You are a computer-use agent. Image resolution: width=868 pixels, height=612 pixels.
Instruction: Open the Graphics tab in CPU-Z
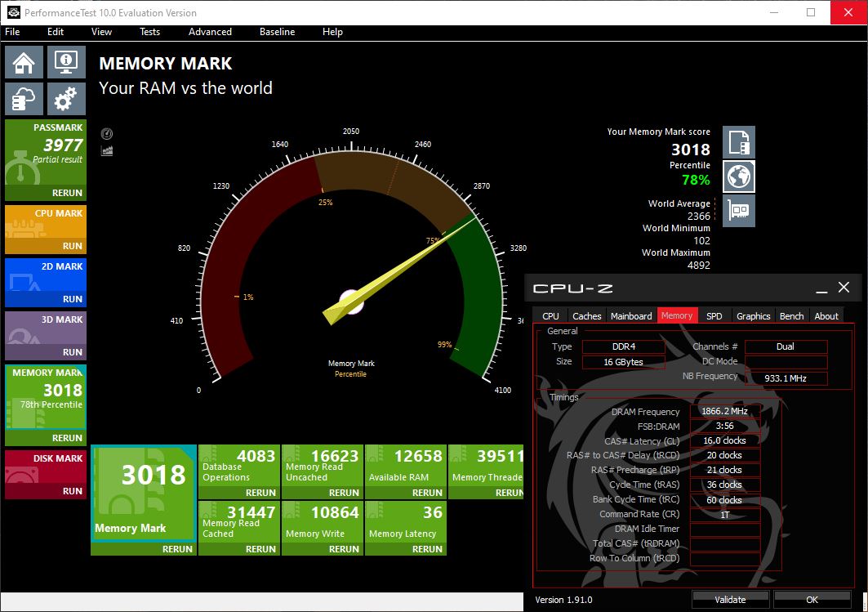(754, 315)
